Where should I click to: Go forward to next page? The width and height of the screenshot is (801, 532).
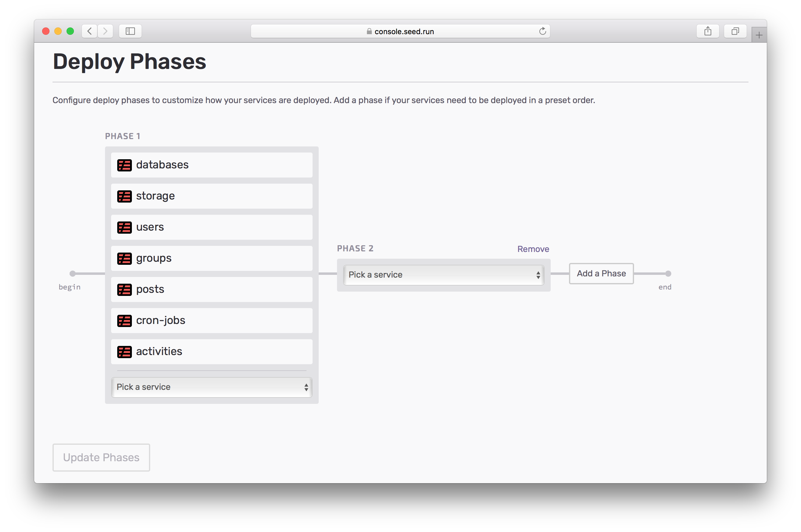click(105, 31)
